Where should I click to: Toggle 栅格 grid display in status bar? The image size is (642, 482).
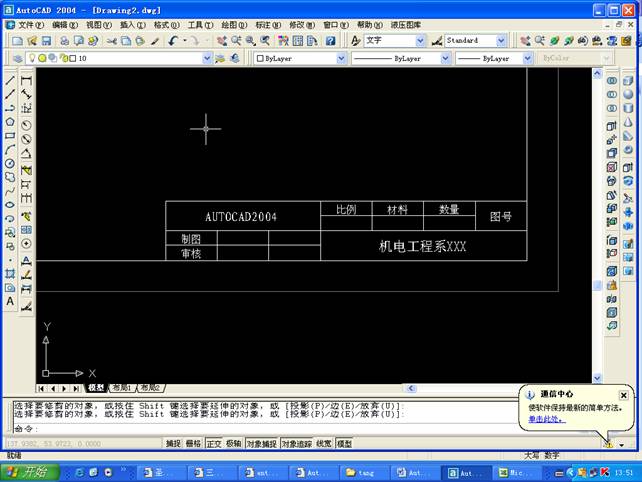point(193,444)
